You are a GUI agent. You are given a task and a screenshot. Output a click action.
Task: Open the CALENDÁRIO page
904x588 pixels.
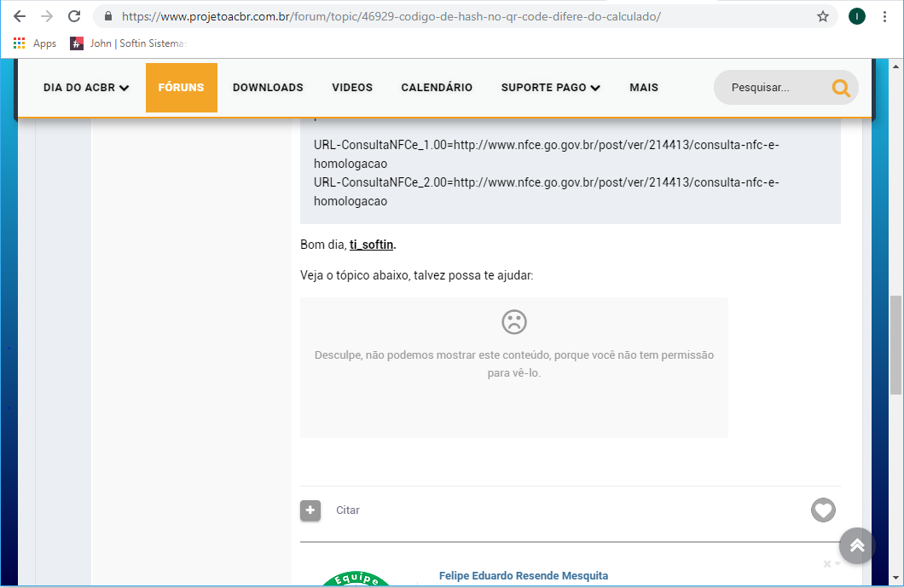pyautogui.click(x=437, y=88)
